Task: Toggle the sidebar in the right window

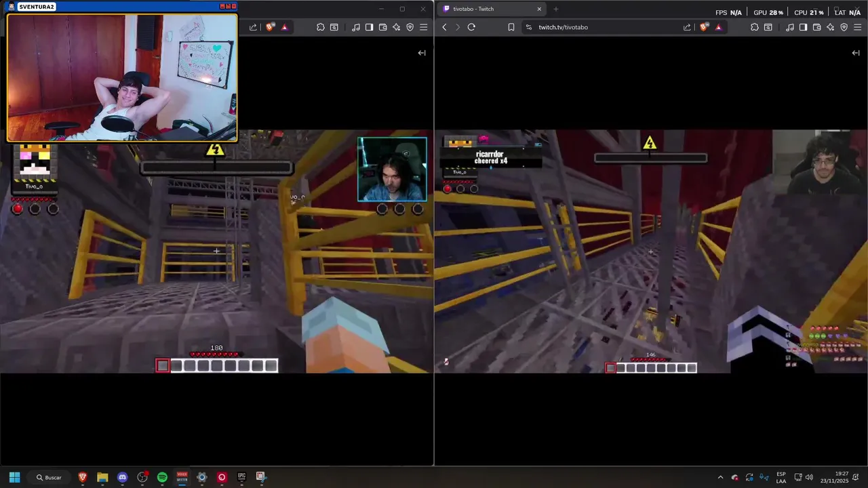Action: coord(803,27)
